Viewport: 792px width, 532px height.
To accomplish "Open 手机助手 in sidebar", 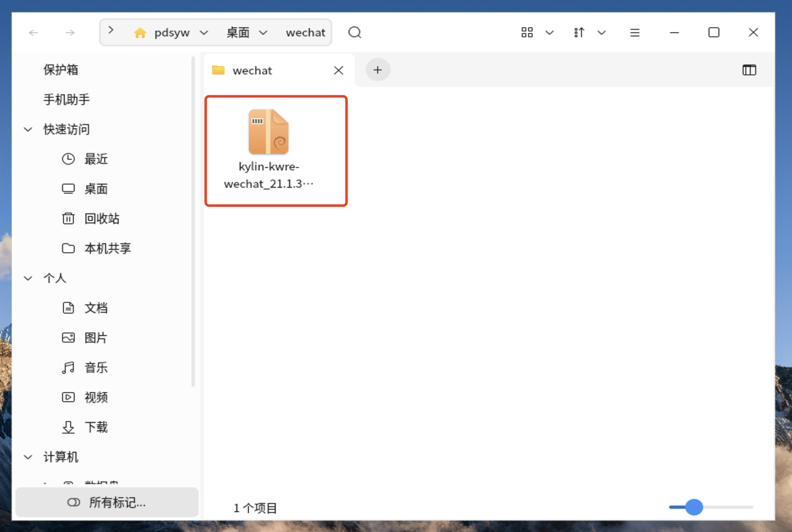I will 66,99.
